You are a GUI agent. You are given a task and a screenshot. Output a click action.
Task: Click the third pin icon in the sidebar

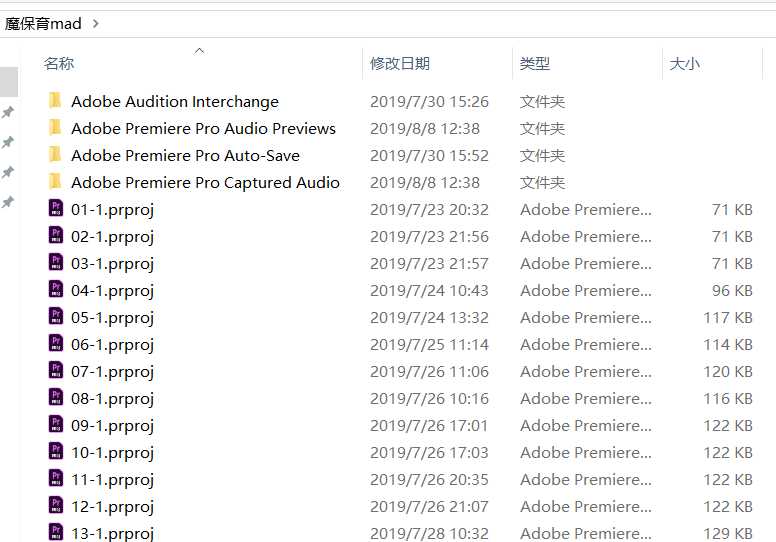coord(8,172)
